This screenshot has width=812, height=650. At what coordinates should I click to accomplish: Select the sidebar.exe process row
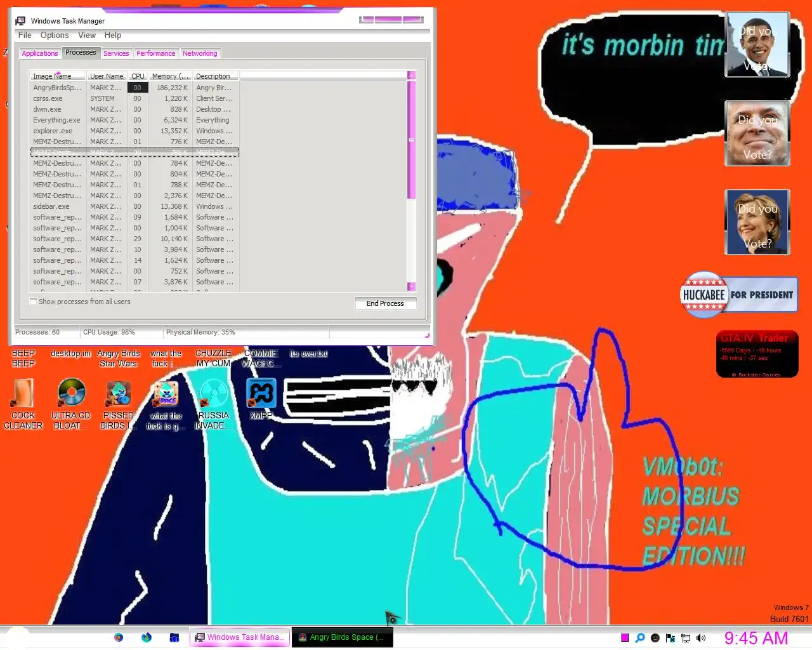point(134,206)
